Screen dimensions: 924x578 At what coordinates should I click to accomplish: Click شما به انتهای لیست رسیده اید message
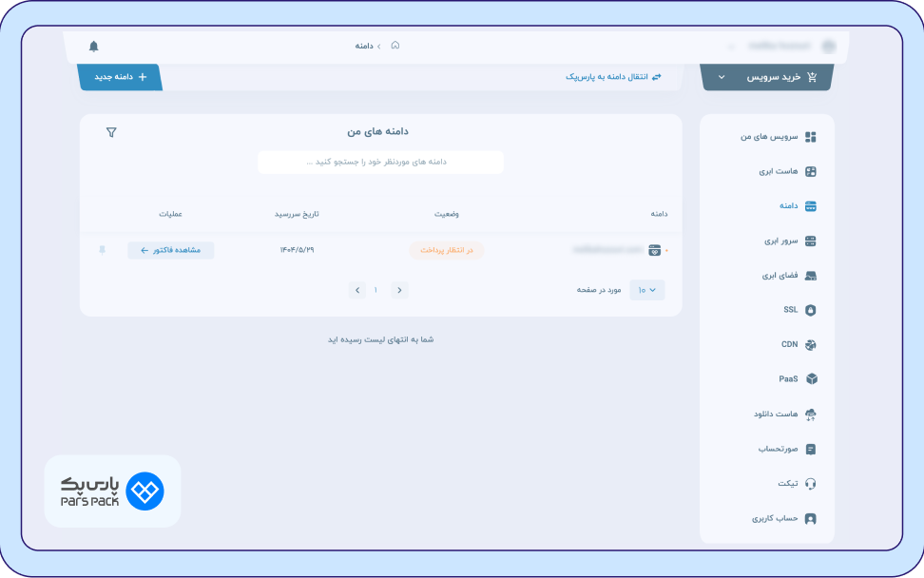pyautogui.click(x=380, y=339)
